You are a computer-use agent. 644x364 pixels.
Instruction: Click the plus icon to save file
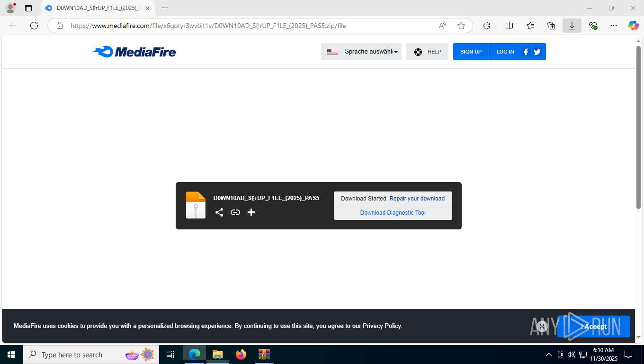pos(251,212)
